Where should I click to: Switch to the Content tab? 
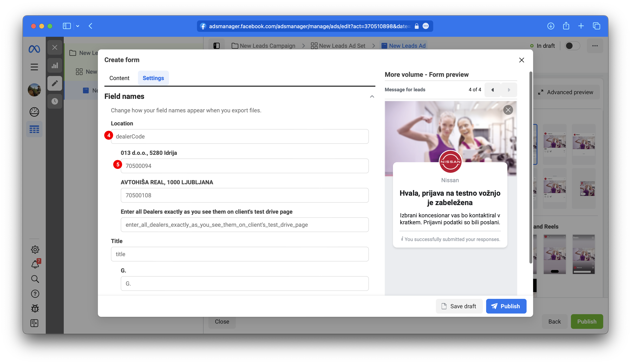click(x=119, y=78)
